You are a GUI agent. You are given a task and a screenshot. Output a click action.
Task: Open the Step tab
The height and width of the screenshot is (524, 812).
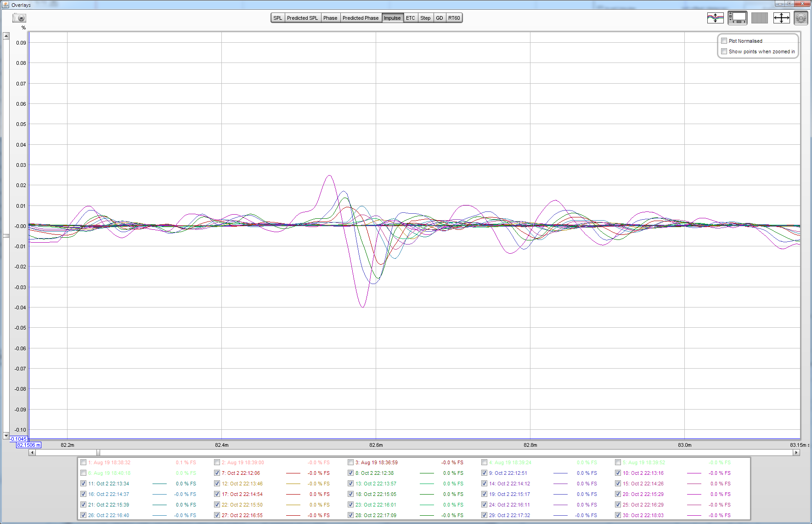point(425,18)
